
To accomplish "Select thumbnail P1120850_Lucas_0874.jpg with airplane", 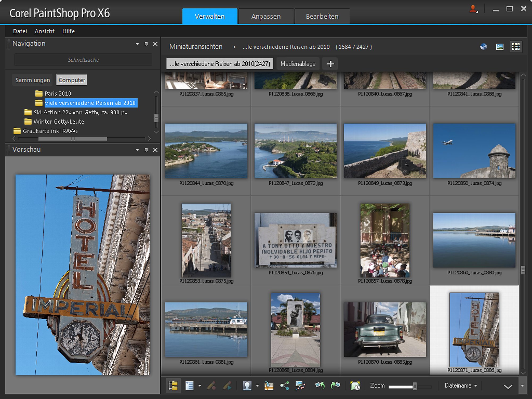I will point(474,151).
